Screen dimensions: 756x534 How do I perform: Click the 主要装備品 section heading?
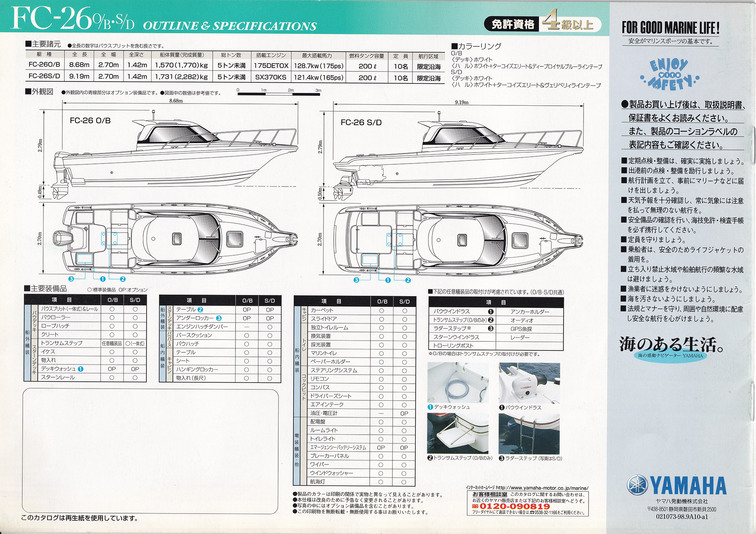pos(46,289)
